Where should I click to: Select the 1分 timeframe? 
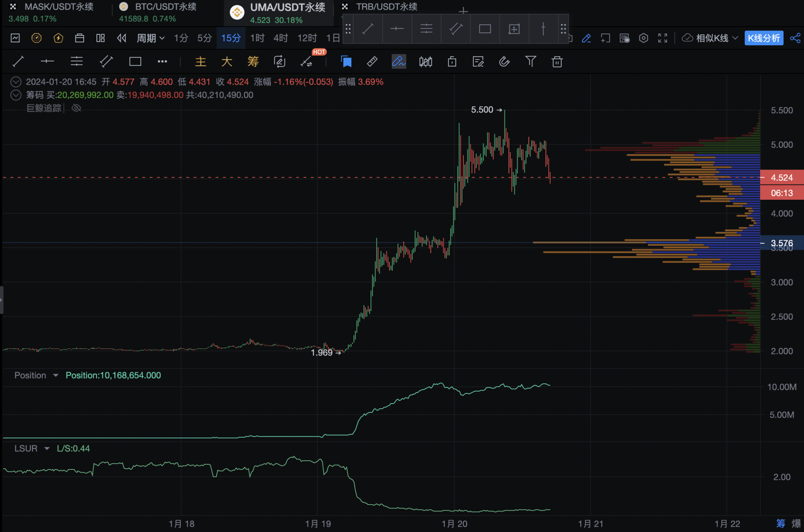181,38
